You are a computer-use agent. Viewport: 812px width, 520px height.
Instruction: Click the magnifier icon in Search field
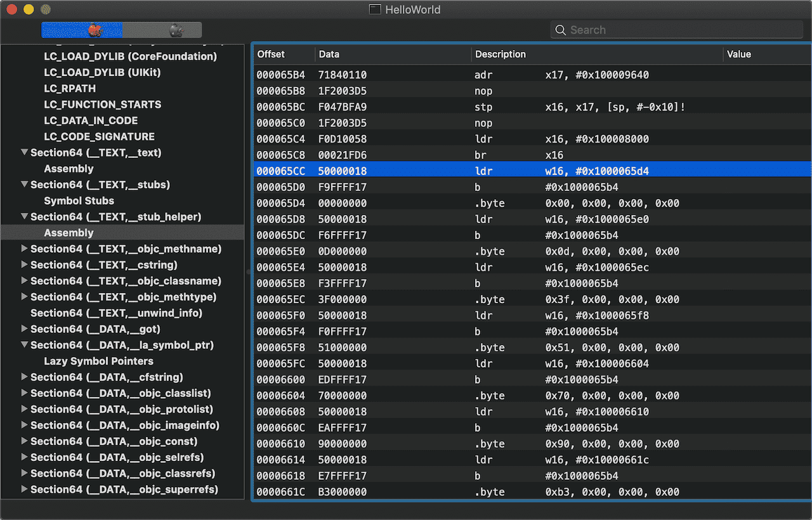tap(560, 30)
